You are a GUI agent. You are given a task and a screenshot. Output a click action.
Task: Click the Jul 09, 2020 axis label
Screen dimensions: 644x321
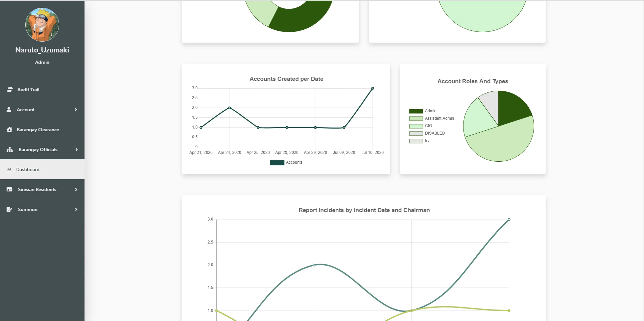pos(344,153)
